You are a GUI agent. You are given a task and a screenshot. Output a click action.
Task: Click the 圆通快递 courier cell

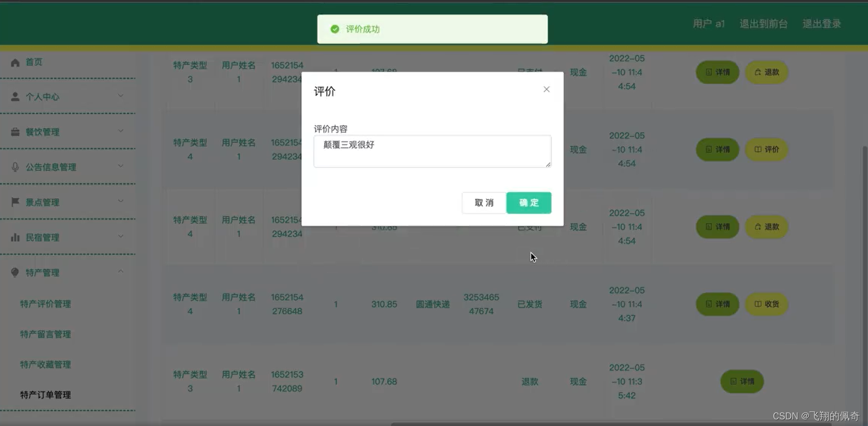pos(432,304)
